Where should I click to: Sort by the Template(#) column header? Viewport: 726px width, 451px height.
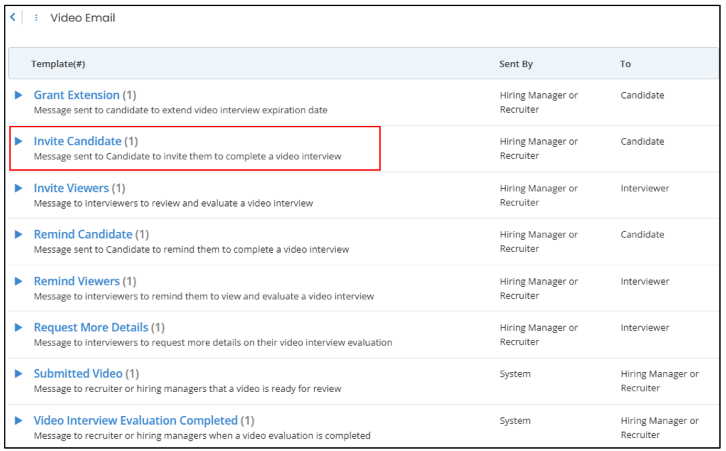click(x=58, y=64)
